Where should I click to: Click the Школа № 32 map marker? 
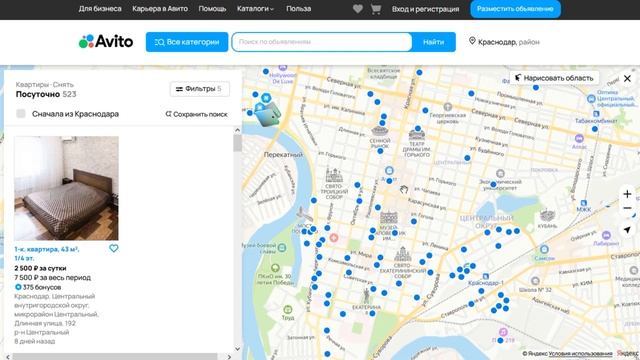click(535, 281)
